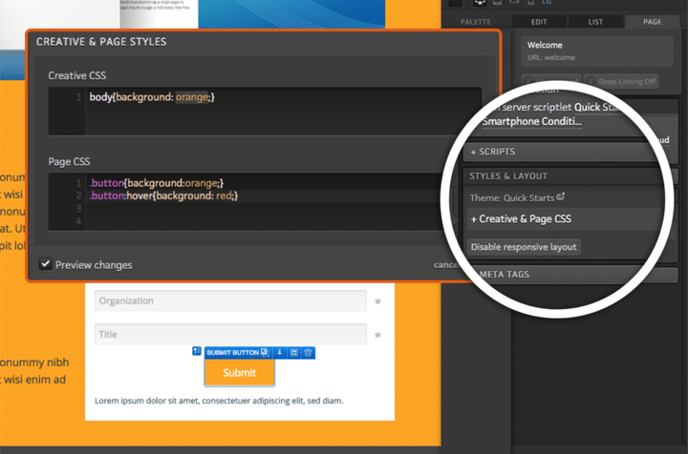This screenshot has height=454, width=688.
Task: Expand the + Creative & Page CSS section
Action: click(521, 219)
